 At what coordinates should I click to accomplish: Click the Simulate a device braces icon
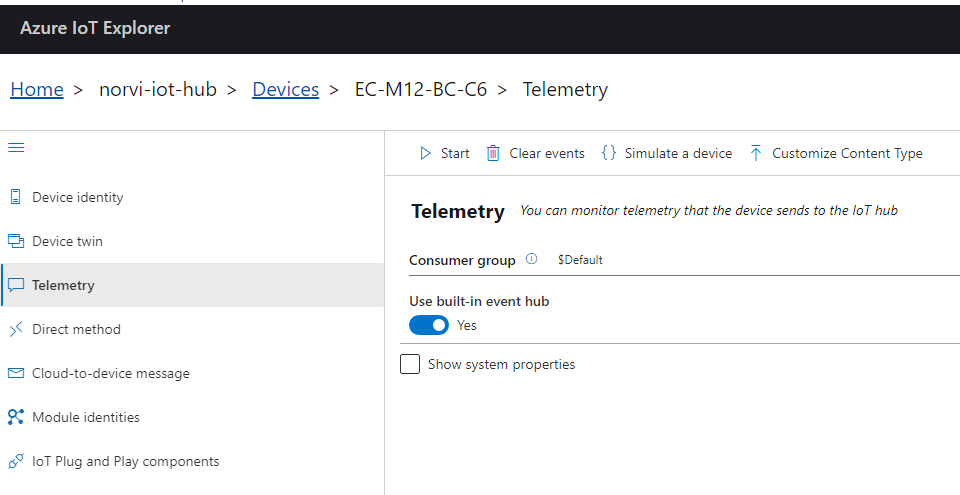[x=609, y=153]
